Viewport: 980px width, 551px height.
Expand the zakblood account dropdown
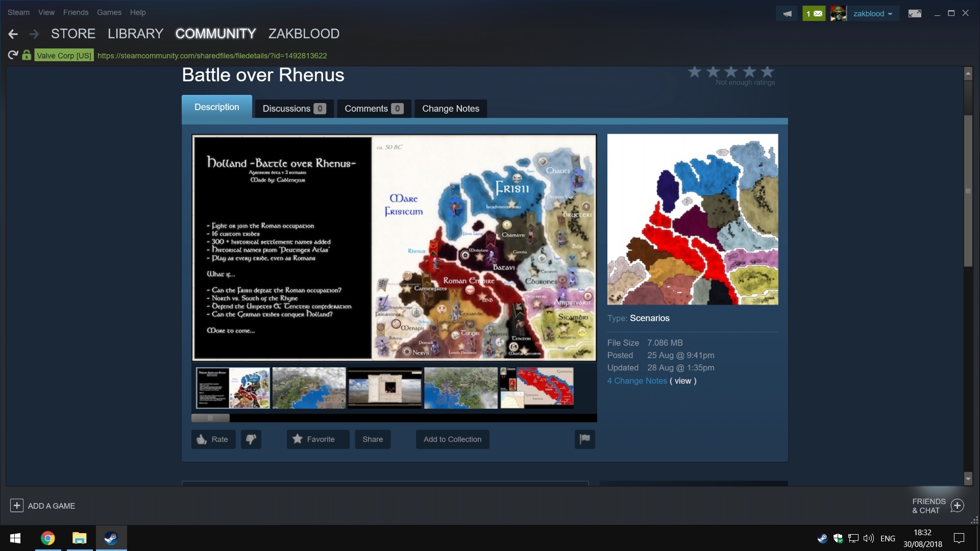[x=872, y=14]
